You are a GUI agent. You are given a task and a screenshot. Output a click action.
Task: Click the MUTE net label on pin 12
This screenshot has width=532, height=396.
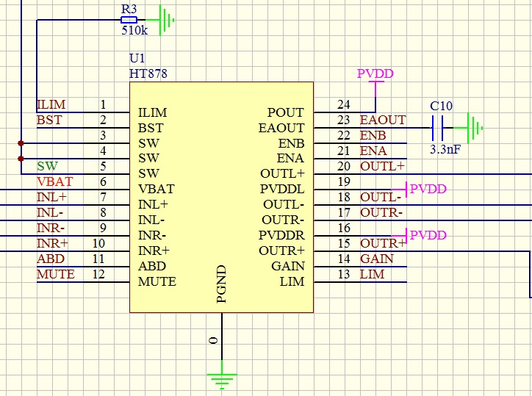(x=55, y=274)
